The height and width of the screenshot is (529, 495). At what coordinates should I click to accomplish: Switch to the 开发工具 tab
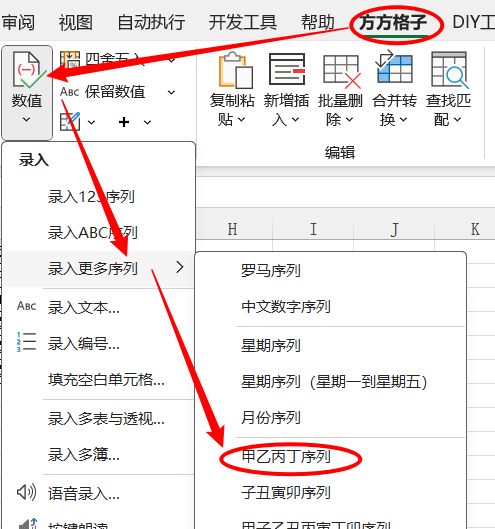[x=243, y=23]
